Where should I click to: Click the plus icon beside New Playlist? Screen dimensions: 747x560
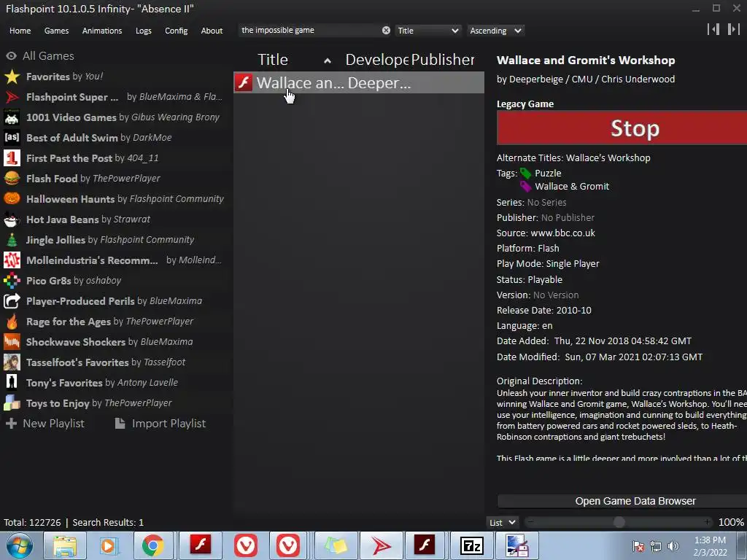click(x=11, y=424)
